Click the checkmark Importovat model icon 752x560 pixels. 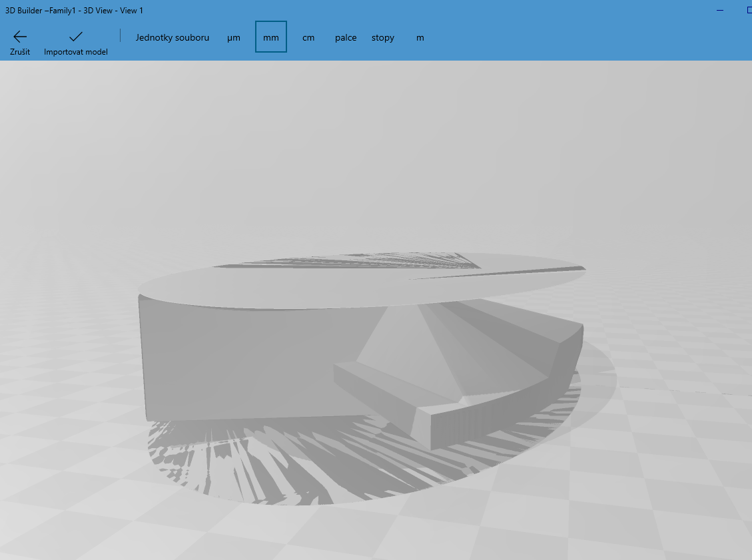pos(76,37)
